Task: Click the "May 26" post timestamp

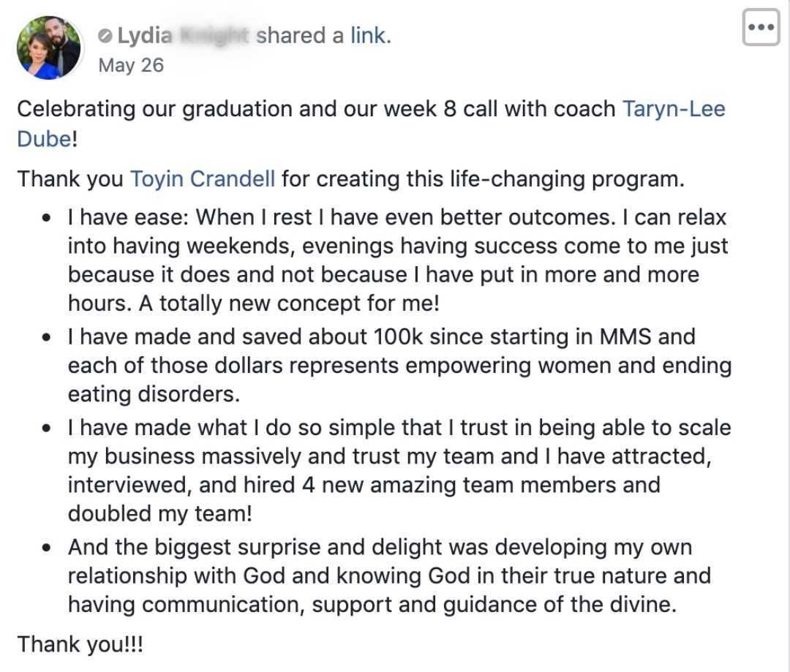Action: pyautogui.click(x=130, y=65)
